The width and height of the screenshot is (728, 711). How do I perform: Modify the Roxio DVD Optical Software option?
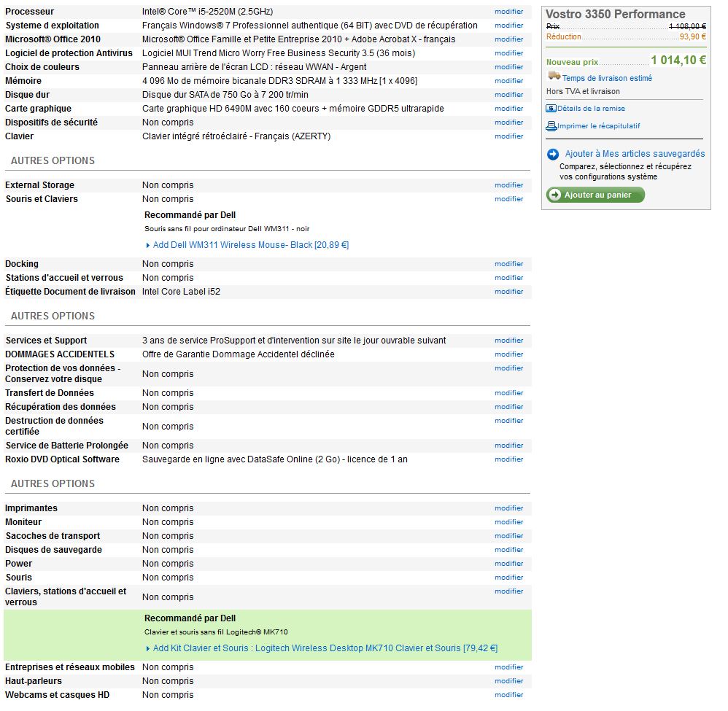pyautogui.click(x=508, y=459)
